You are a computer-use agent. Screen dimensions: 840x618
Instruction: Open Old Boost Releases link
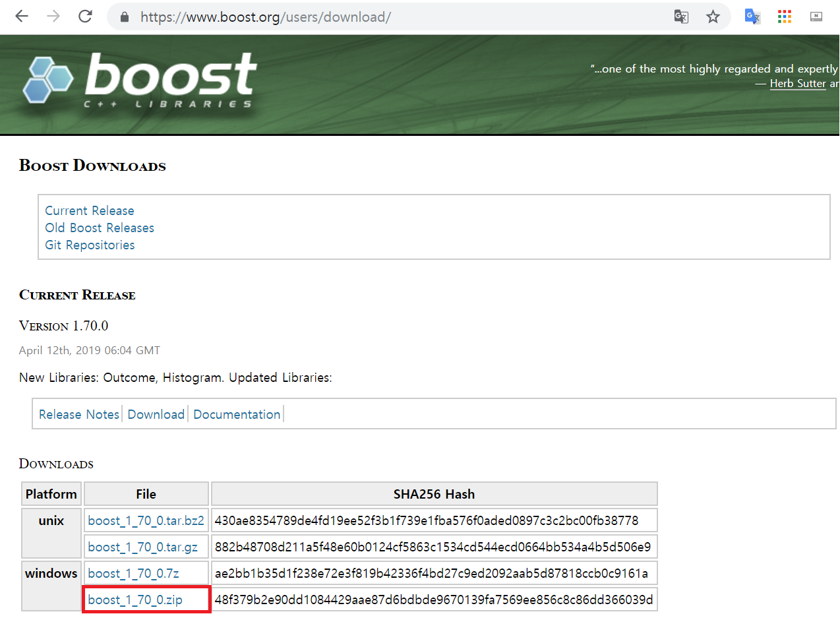pos(100,228)
